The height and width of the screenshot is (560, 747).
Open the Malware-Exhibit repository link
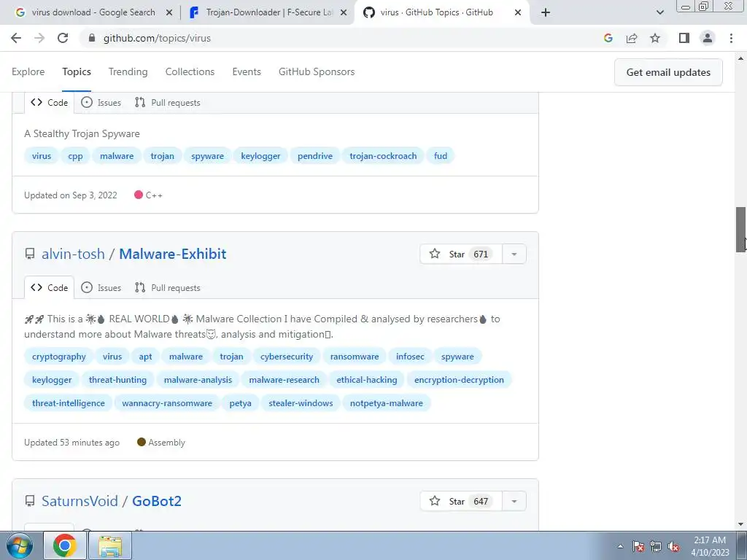(x=172, y=254)
